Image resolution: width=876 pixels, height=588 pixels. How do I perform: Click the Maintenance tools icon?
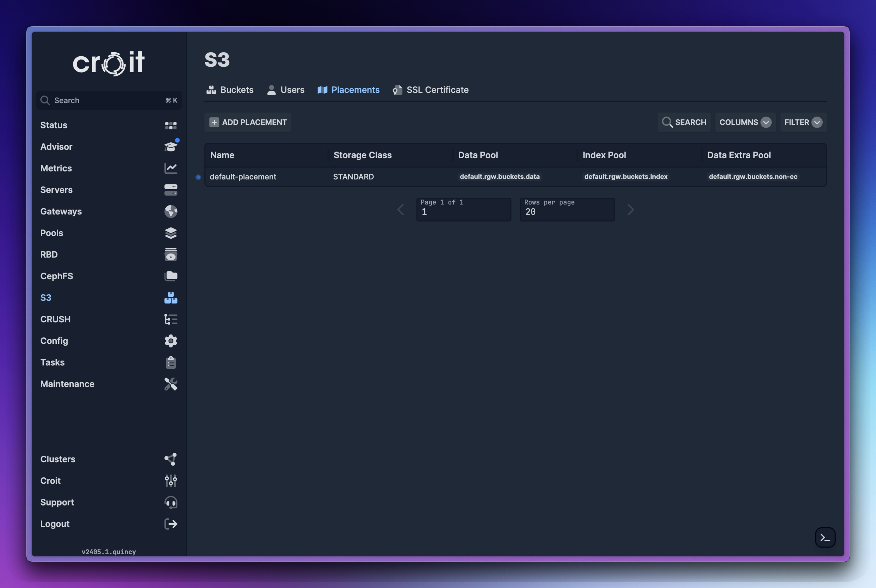[171, 384]
